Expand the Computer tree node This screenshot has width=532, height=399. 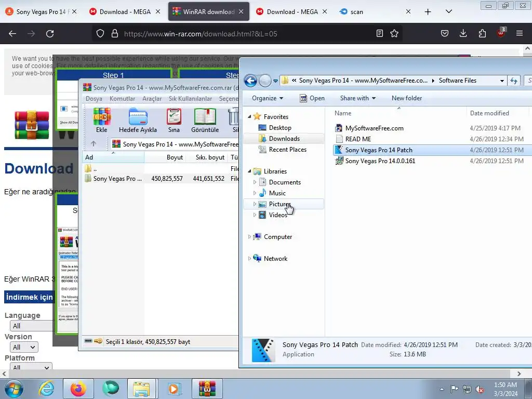click(249, 237)
